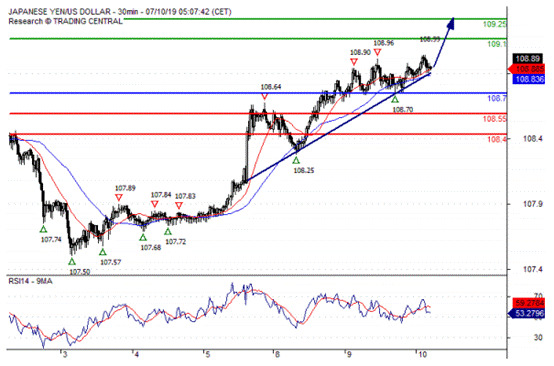Select the red triangle at 108.90
Screen dimensions: 554x366
click(x=354, y=62)
